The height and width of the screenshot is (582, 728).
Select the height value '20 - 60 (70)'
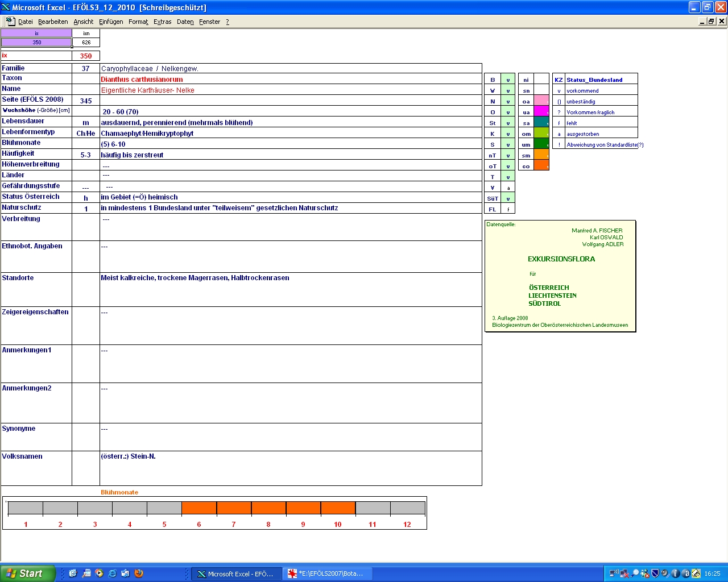click(x=291, y=111)
